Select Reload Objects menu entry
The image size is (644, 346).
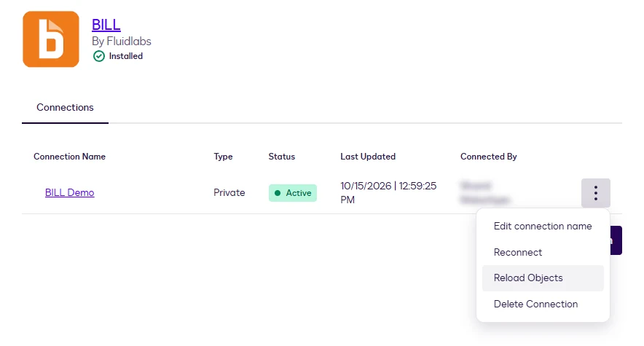543,278
